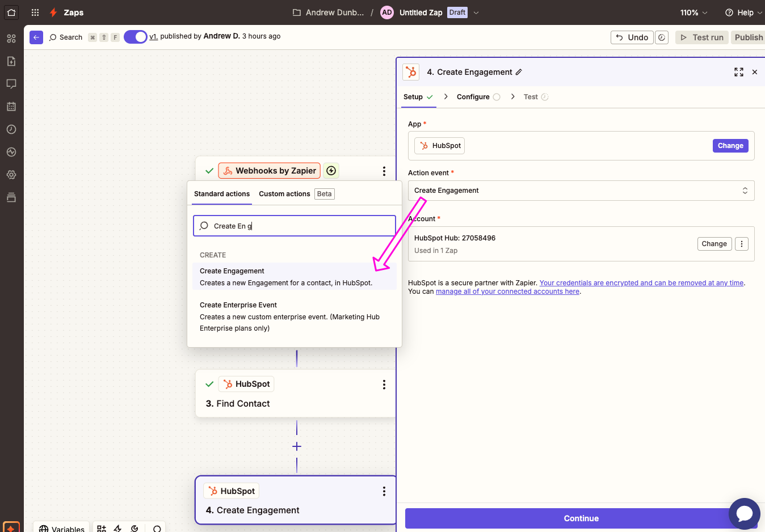Screen dimensions: 765x532
Task: Close the Create Engagement panel
Action: 755,72
